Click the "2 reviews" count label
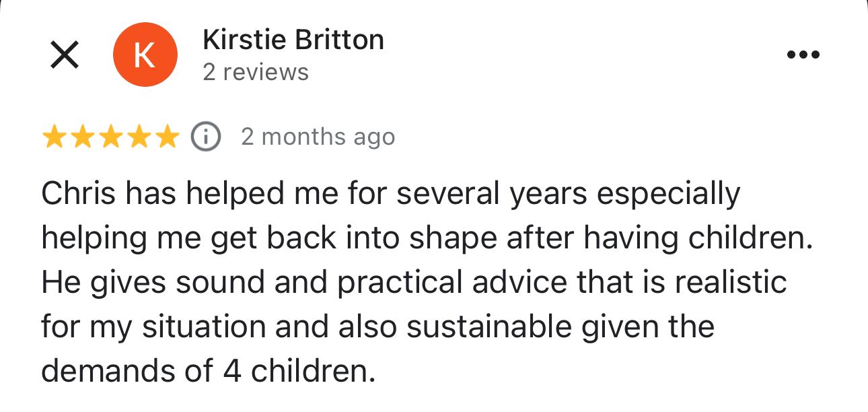Viewport: 868px width, 412px height. (x=256, y=72)
